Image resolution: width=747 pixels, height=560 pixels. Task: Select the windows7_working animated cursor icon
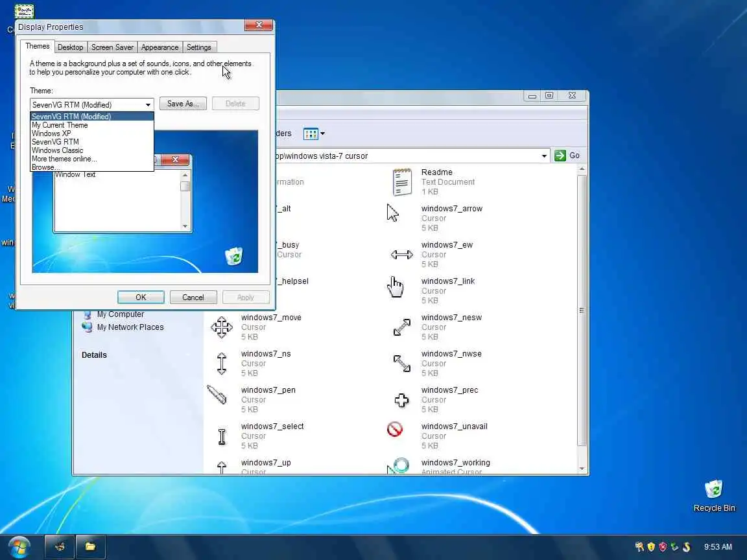tap(399, 466)
